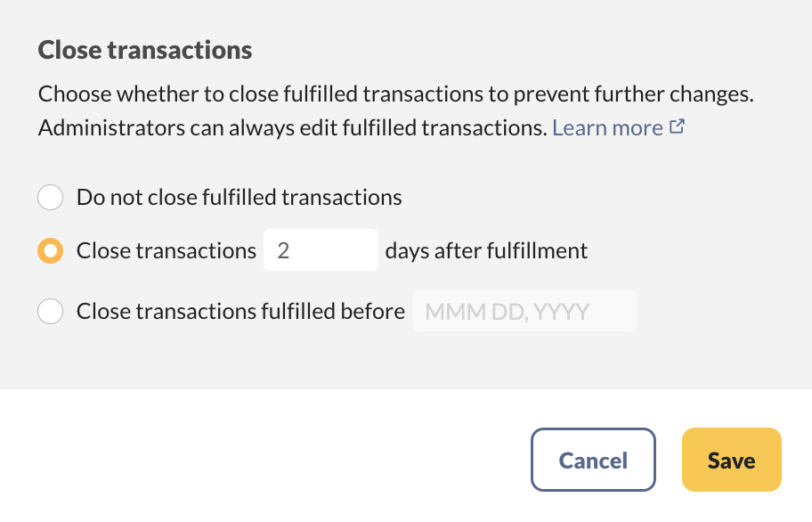Save the close transactions settings
The height and width of the screenshot is (522, 812).
(731, 460)
